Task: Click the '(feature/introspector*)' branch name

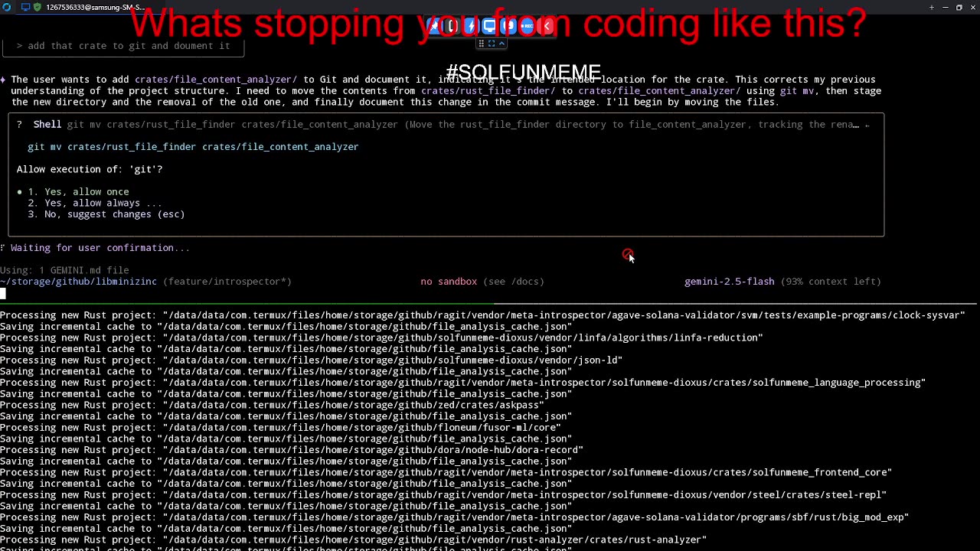Action: [x=227, y=282]
